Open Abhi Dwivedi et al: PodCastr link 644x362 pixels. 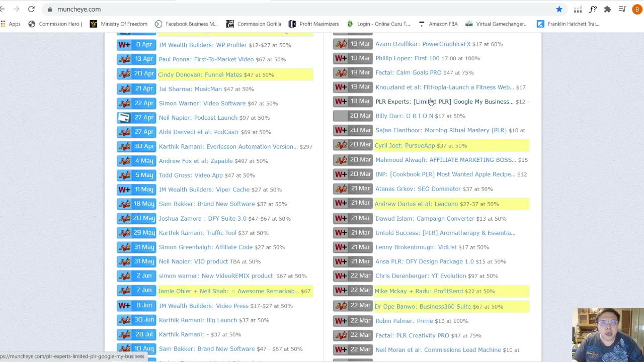coord(199,132)
